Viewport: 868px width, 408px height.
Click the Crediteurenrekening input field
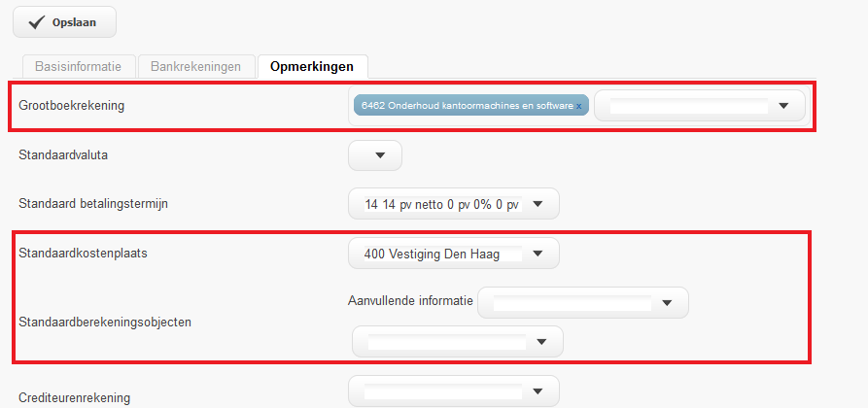tap(441, 391)
